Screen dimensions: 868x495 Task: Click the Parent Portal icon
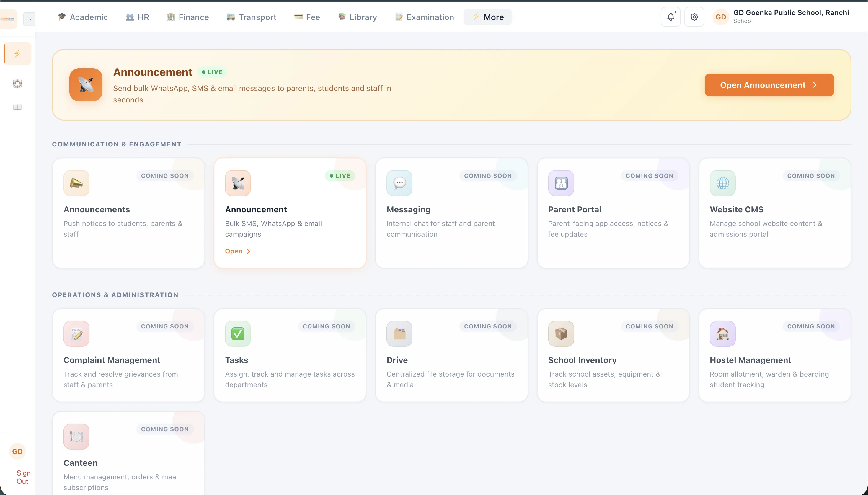coord(561,183)
